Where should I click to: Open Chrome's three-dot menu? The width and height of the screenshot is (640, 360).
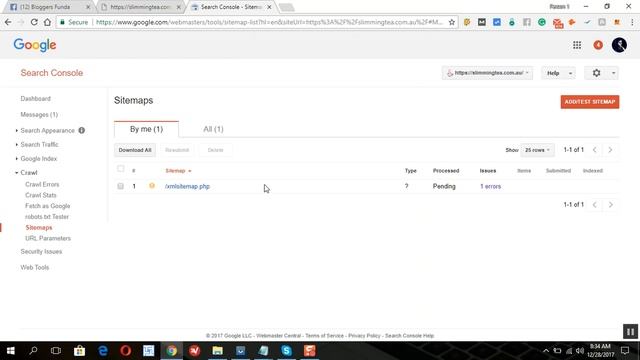pos(632,22)
